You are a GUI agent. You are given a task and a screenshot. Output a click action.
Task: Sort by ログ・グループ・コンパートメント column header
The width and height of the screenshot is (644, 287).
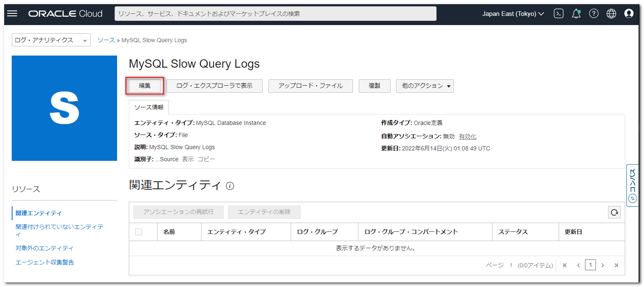coord(411,232)
